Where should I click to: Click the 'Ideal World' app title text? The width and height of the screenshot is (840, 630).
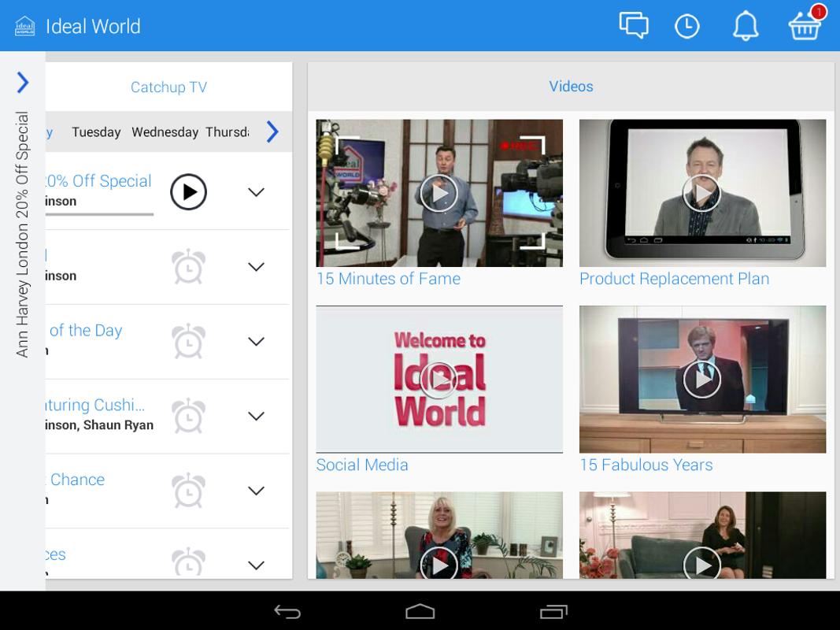click(x=93, y=26)
